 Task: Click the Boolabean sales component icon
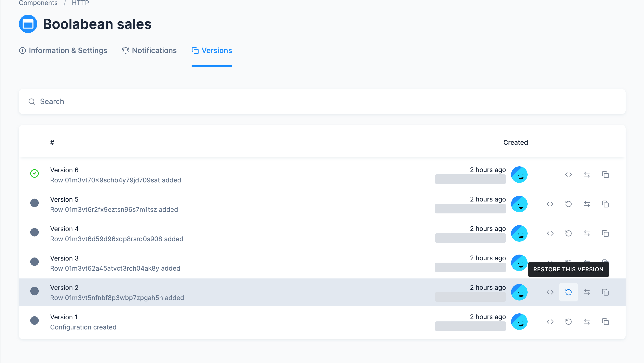(x=28, y=24)
